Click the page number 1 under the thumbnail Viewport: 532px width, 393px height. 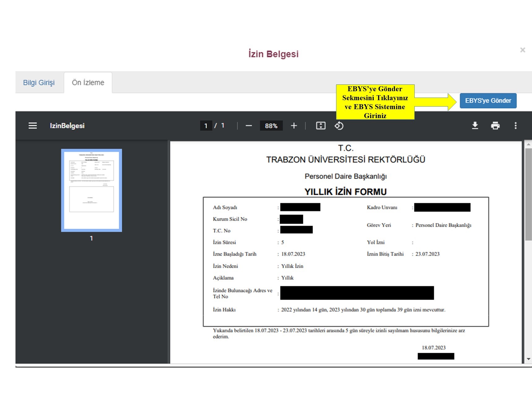[x=91, y=238]
